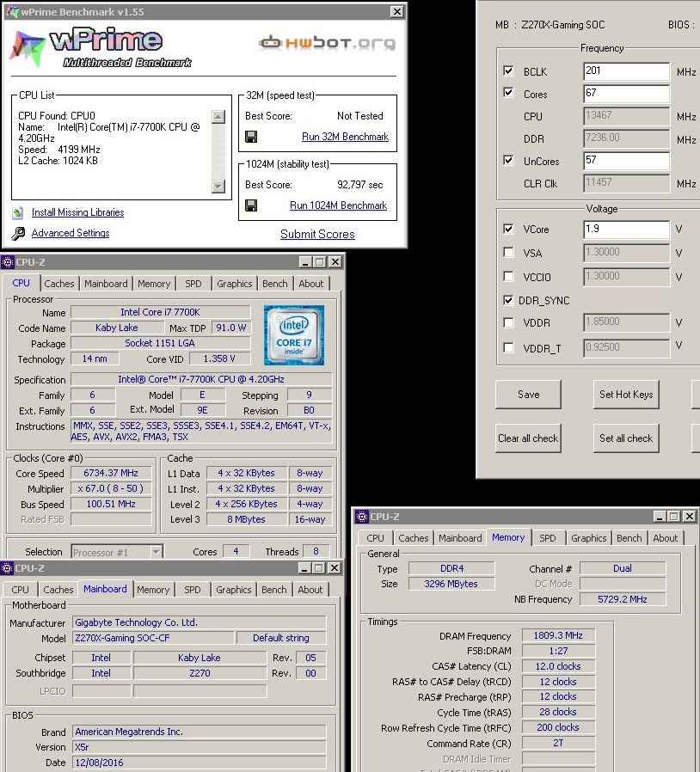This screenshot has width=700, height=772.
Task: Minimize the CPU-Z CPU tab window
Action: (305, 262)
